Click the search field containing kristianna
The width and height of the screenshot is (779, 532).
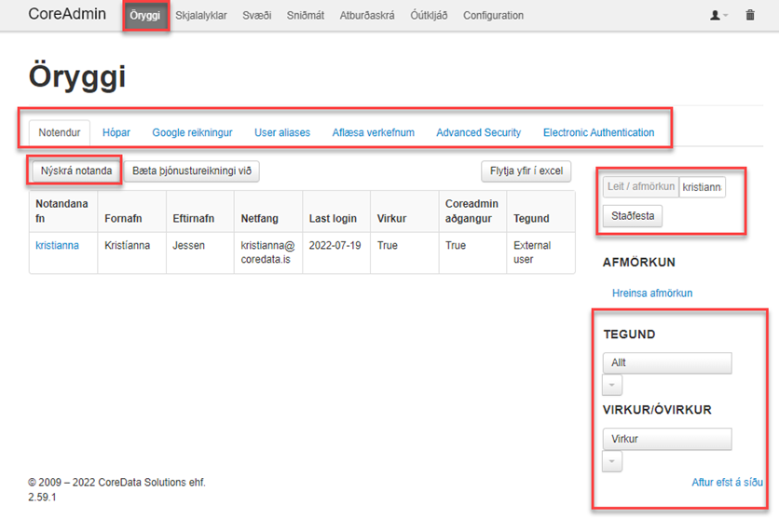[702, 187]
